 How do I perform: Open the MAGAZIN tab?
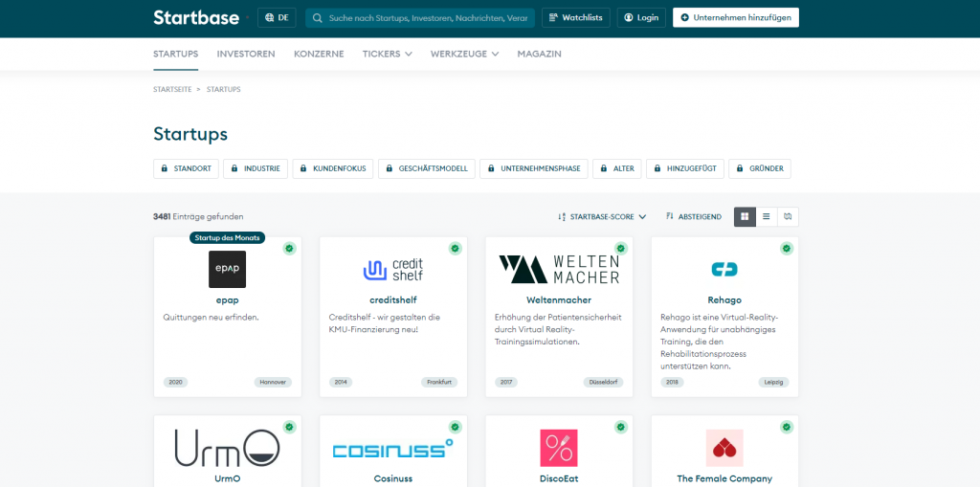pyautogui.click(x=540, y=54)
